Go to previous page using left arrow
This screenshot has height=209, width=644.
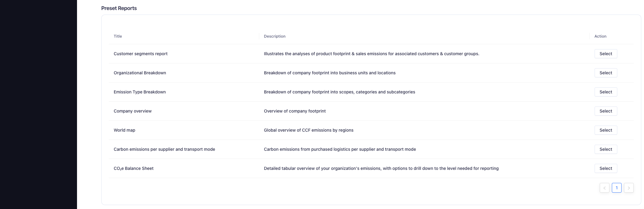click(604, 188)
